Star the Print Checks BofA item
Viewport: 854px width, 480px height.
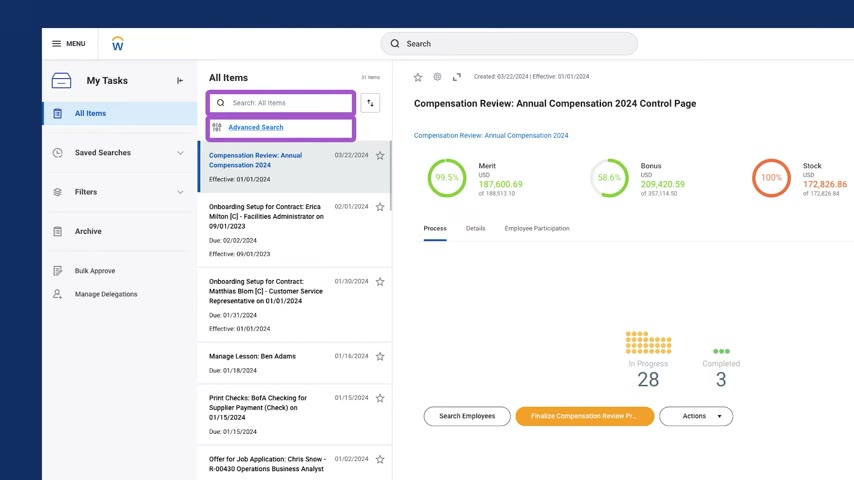380,398
